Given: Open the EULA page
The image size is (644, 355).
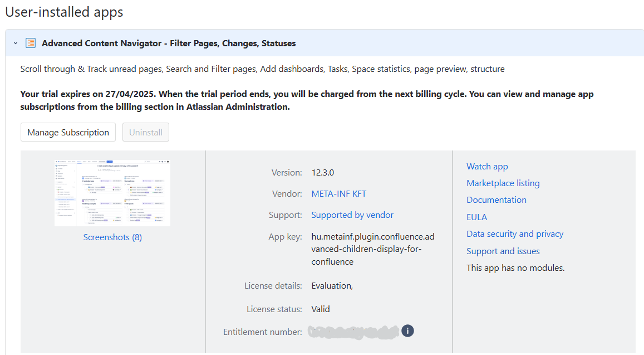Looking at the screenshot, I should click(x=476, y=217).
